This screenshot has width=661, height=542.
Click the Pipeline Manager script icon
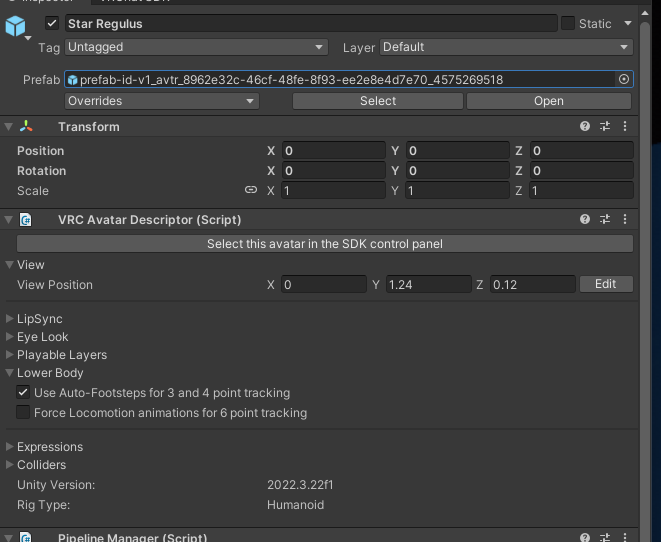coord(26,537)
